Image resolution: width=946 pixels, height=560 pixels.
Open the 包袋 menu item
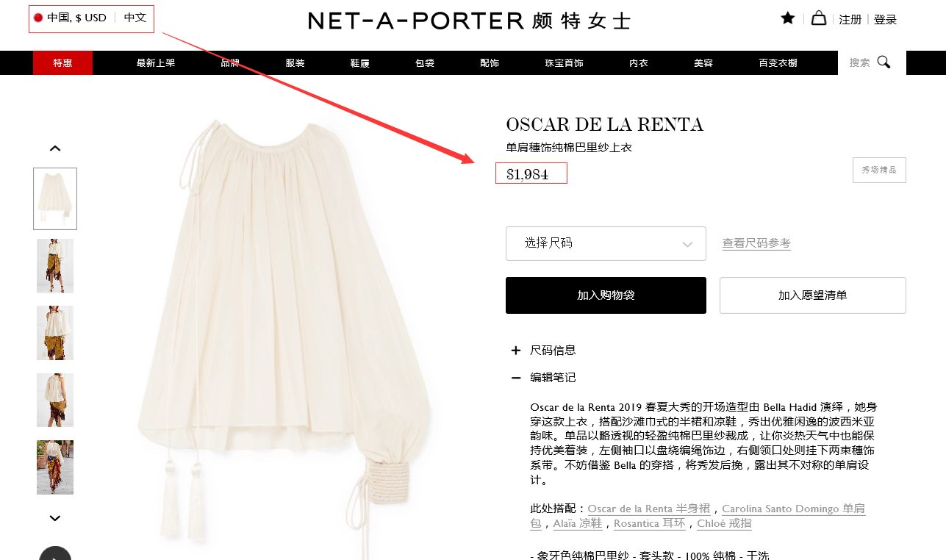[x=425, y=63]
